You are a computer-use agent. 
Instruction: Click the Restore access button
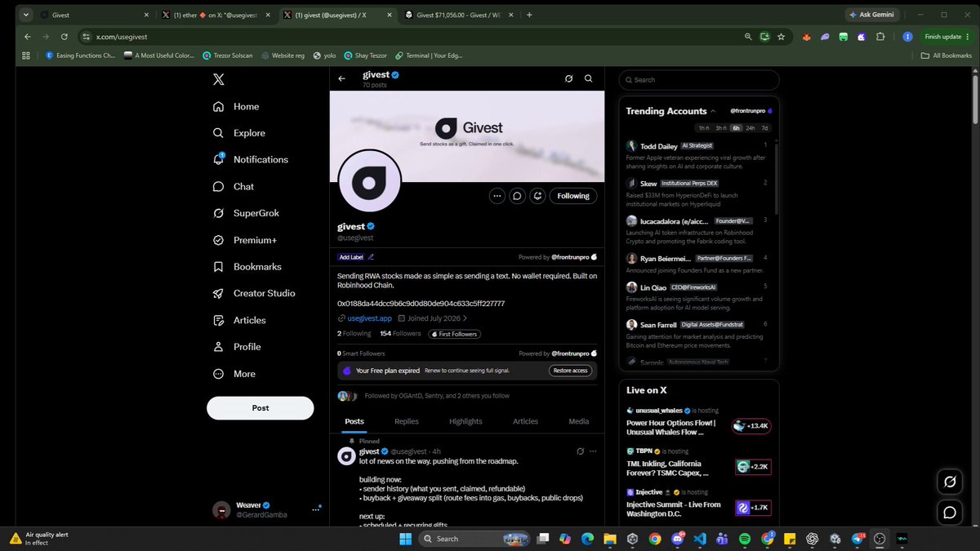click(x=569, y=371)
